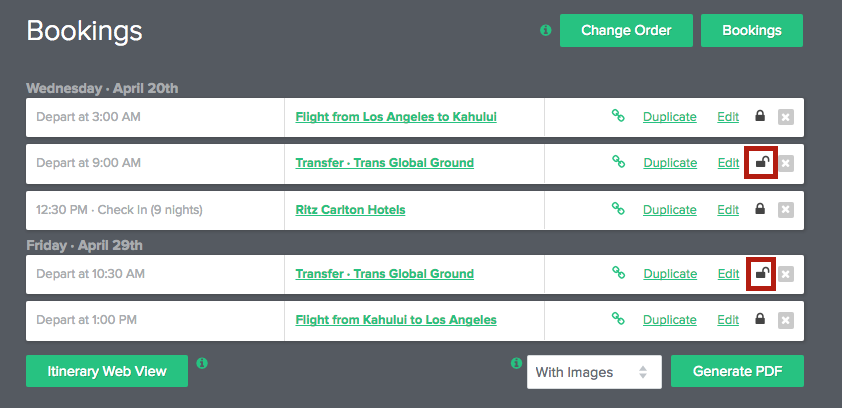Click info icon left of With Images
Screen dimensions: 842x408
coord(517,363)
